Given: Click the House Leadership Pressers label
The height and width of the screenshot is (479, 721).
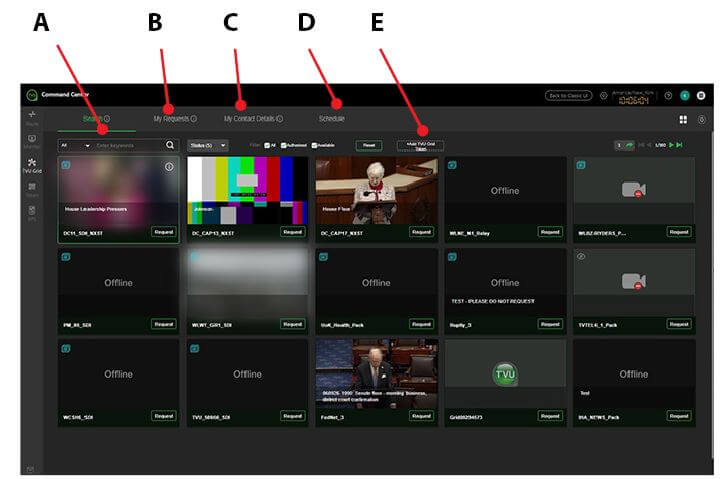Looking at the screenshot, I should click(x=96, y=209).
